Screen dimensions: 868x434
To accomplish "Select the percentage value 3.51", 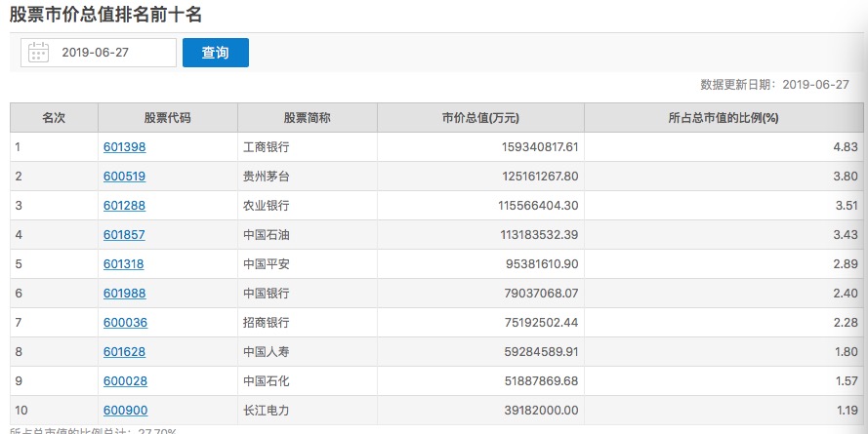I will click(x=846, y=206).
